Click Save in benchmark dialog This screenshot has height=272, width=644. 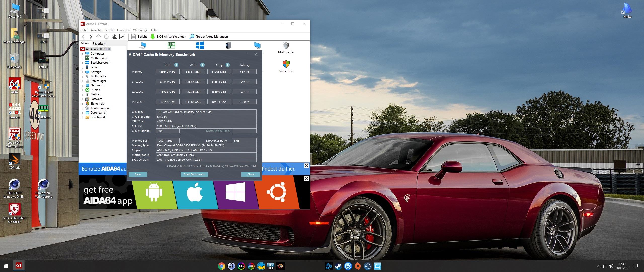pos(138,174)
